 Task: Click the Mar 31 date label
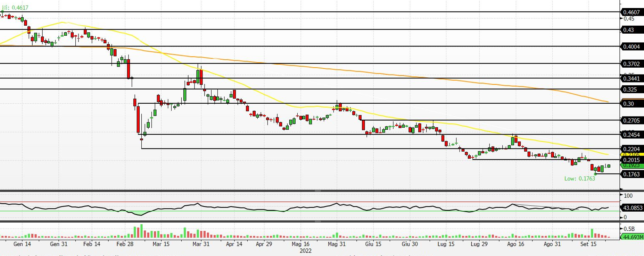201,244
